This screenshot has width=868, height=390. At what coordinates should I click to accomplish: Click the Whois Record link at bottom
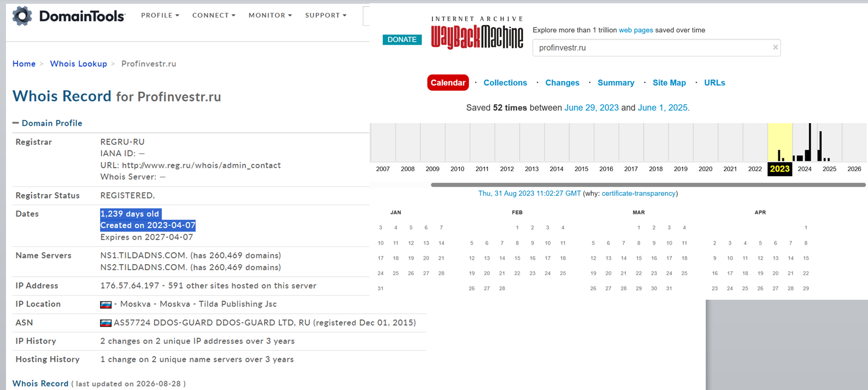click(40, 383)
